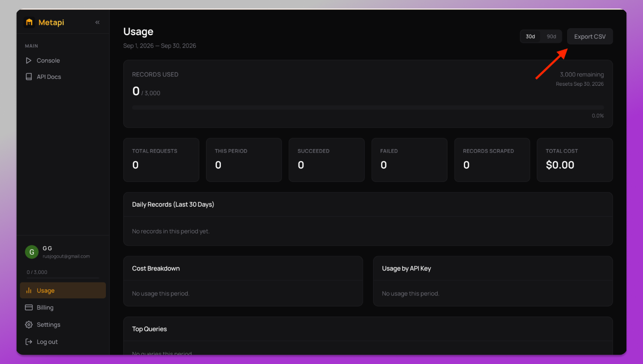
Task: Select the Usage sidebar item
Action: tap(63, 290)
